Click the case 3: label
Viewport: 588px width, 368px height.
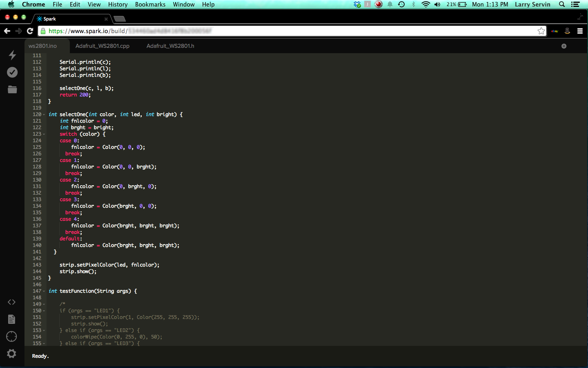tap(69, 200)
